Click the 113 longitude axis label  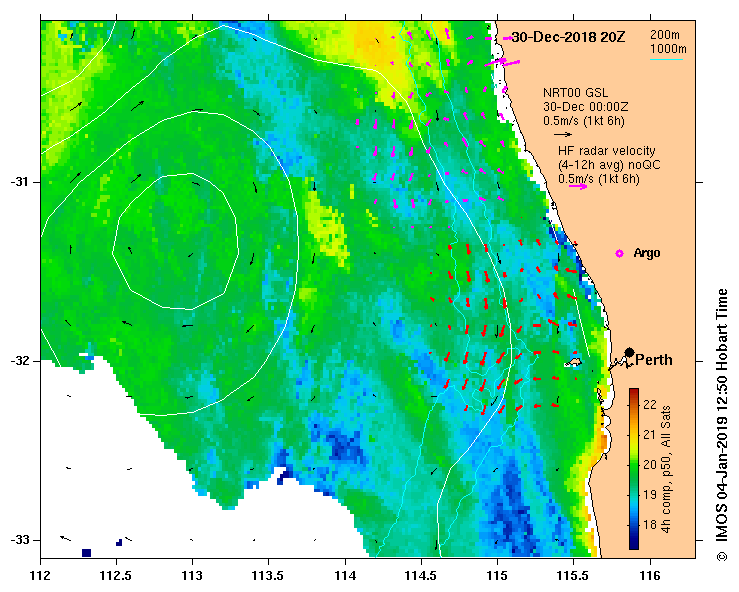point(192,576)
